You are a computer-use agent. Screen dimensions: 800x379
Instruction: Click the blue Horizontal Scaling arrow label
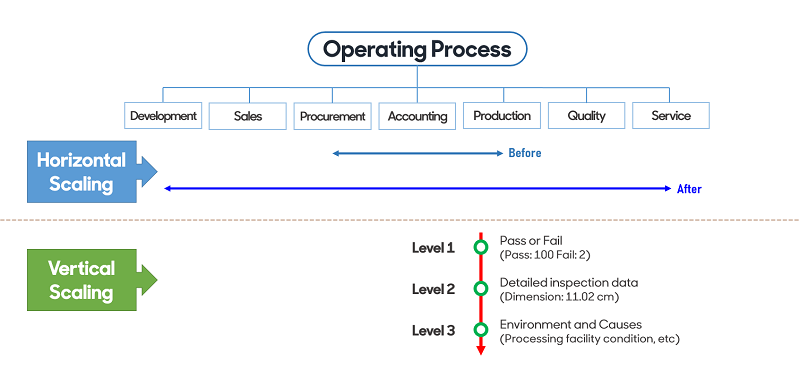click(92, 171)
